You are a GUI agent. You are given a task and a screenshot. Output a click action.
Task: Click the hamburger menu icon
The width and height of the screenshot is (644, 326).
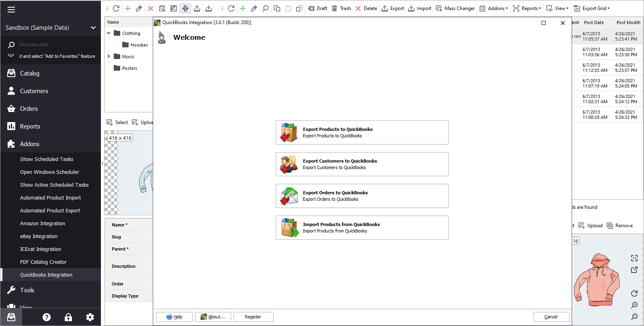pyautogui.click(x=11, y=10)
